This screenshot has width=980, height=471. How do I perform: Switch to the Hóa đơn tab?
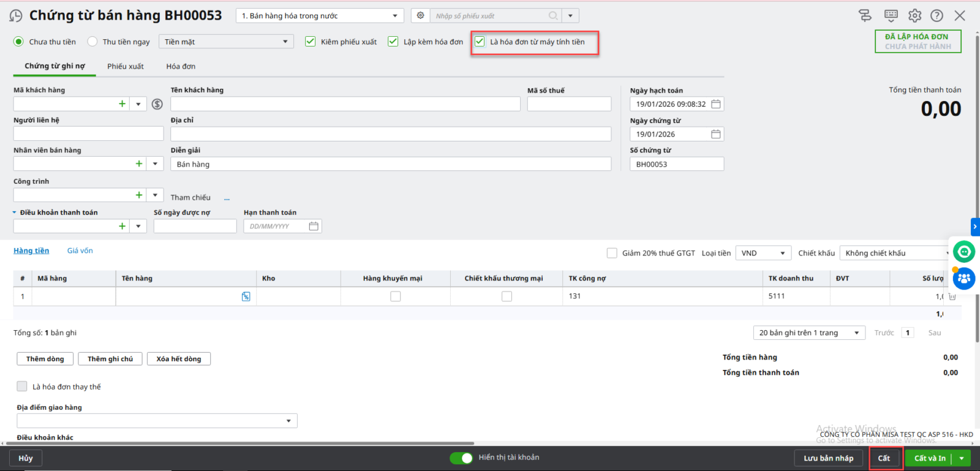tap(181, 66)
